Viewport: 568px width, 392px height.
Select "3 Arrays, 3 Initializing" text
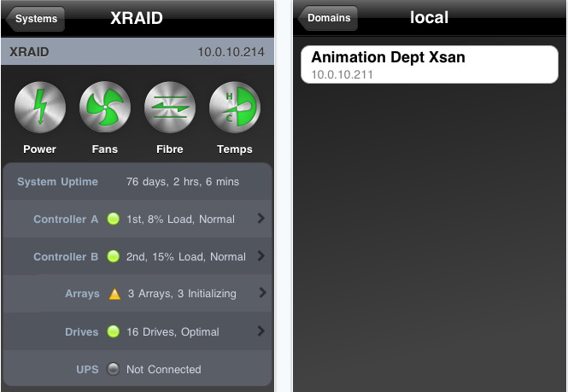182,294
